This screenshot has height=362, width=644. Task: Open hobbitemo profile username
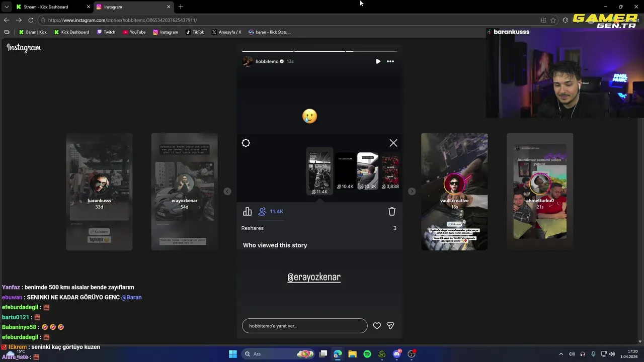(267, 61)
